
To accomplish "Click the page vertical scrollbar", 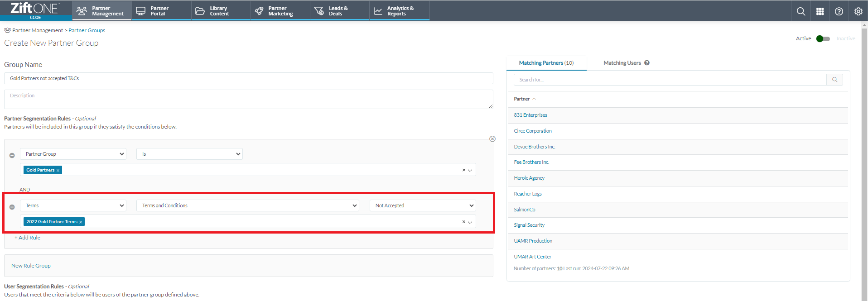I will coord(864,161).
